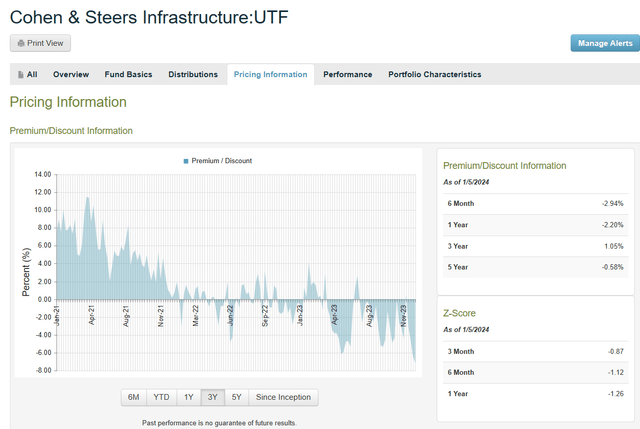Choose the 1Y chart range
The height and width of the screenshot is (429, 640).
(x=189, y=397)
